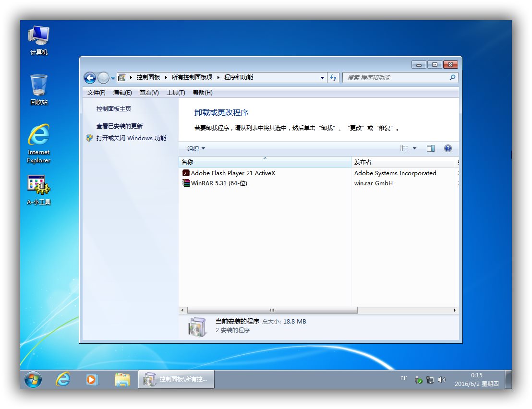The image size is (532, 409).
Task: Click 2 安装的程序 status text
Action: point(233,330)
